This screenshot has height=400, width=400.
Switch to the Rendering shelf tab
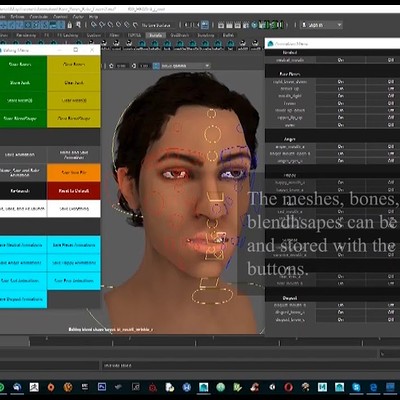[26, 35]
